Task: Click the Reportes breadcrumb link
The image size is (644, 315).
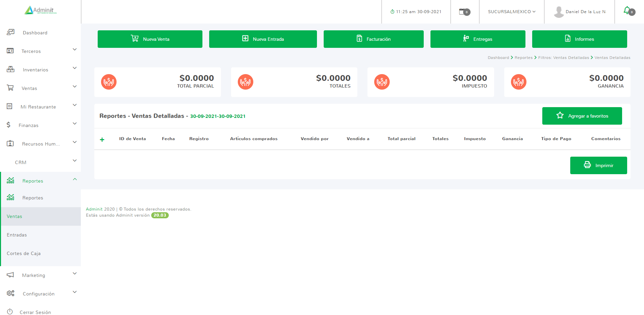Action: pos(523,58)
